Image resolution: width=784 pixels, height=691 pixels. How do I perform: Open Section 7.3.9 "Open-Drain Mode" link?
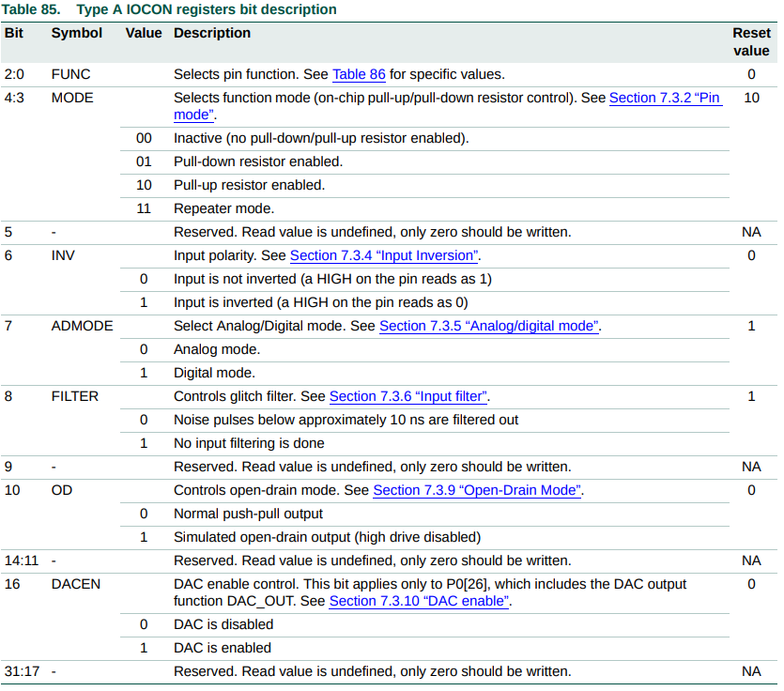pos(477,490)
